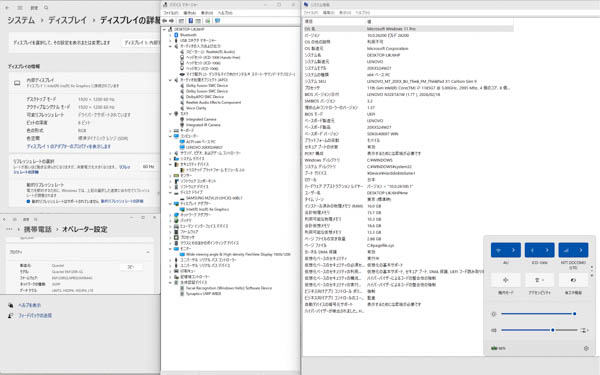600x375 pixels.
Task: Click the Device Manager back arrow toolbar icon
Action: pos(165,21)
